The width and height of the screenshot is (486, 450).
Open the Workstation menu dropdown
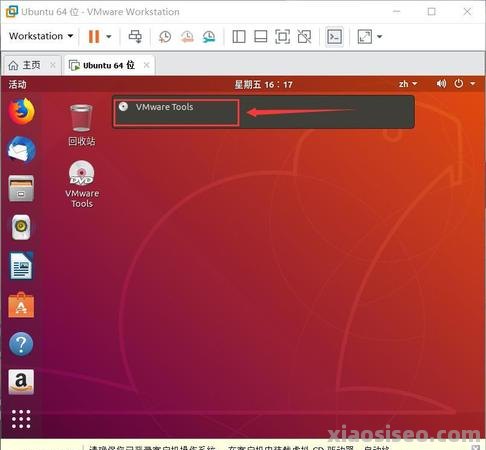[41, 36]
